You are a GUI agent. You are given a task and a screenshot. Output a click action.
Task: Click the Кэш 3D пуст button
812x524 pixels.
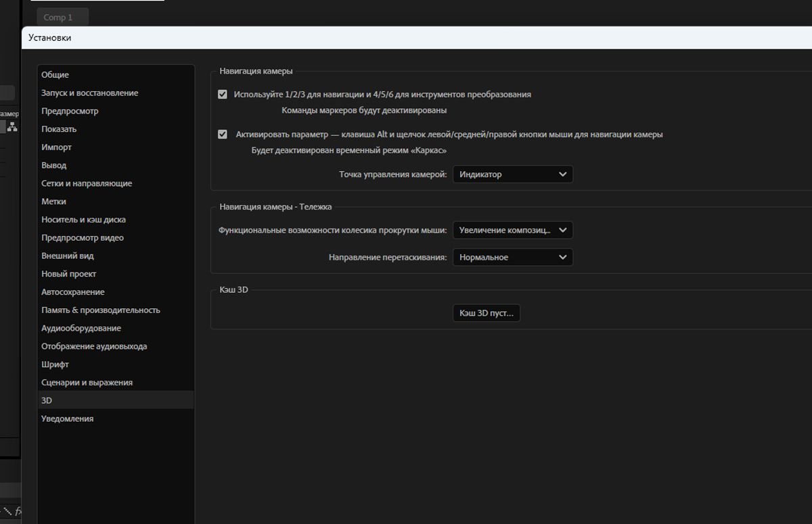click(x=487, y=313)
